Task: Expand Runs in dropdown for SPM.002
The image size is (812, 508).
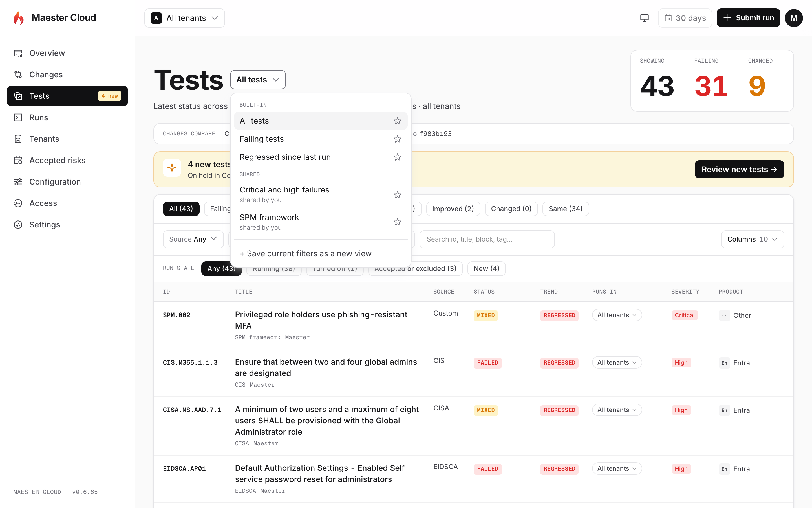Action: [617, 315]
